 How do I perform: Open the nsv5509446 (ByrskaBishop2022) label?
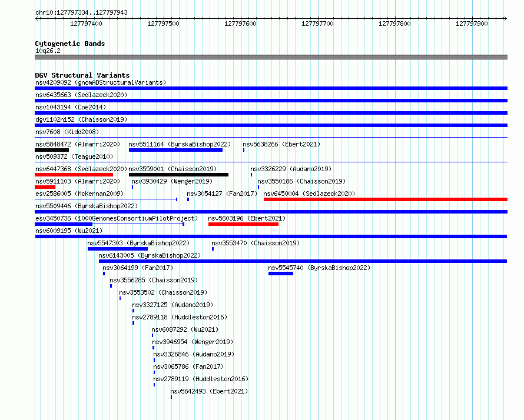(87, 206)
